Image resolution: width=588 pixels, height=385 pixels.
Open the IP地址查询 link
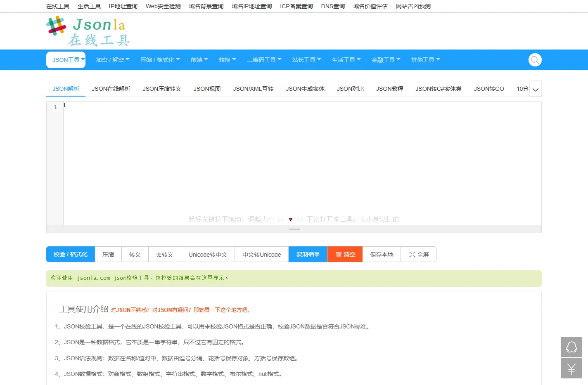(123, 6)
